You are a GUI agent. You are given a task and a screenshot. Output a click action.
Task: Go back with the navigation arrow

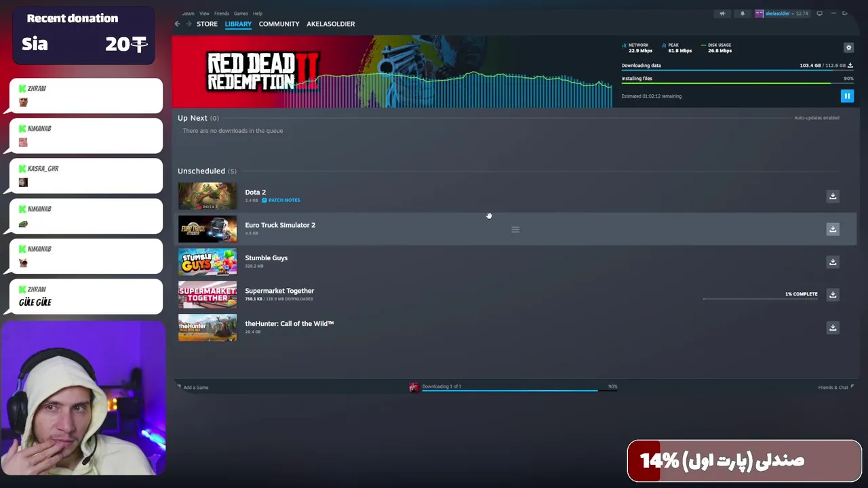[x=178, y=24]
